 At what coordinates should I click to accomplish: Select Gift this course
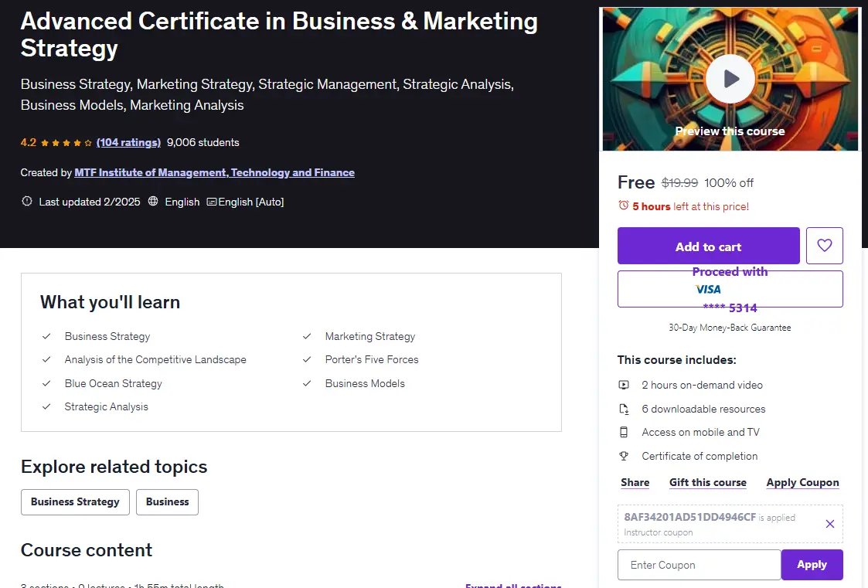708,482
